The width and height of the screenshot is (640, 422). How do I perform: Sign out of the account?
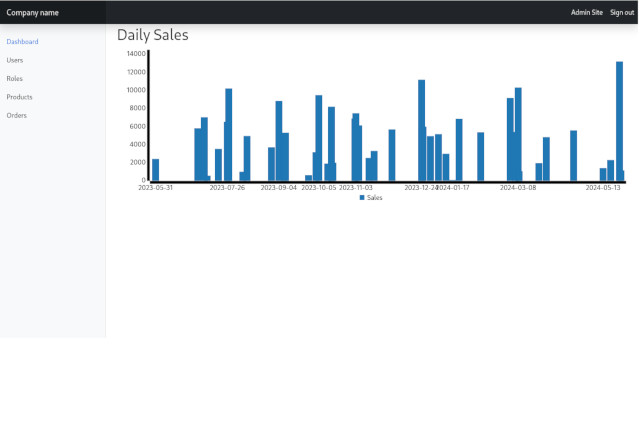click(622, 12)
